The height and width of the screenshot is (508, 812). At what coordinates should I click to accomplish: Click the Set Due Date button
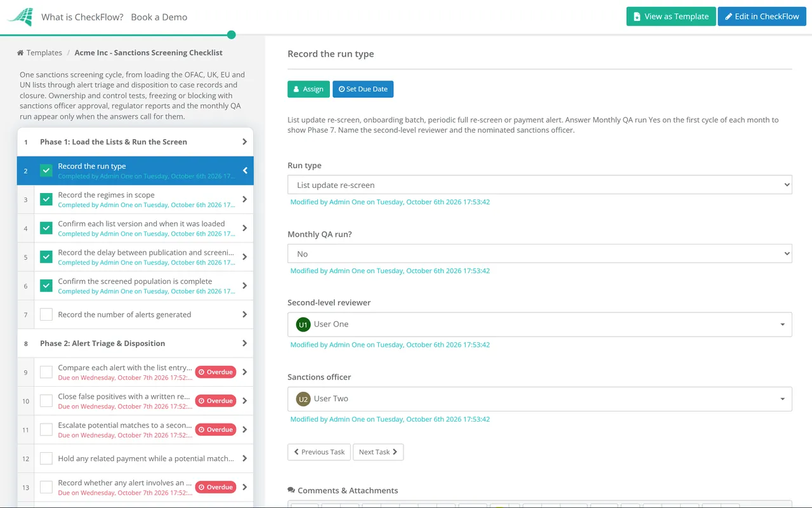click(363, 89)
